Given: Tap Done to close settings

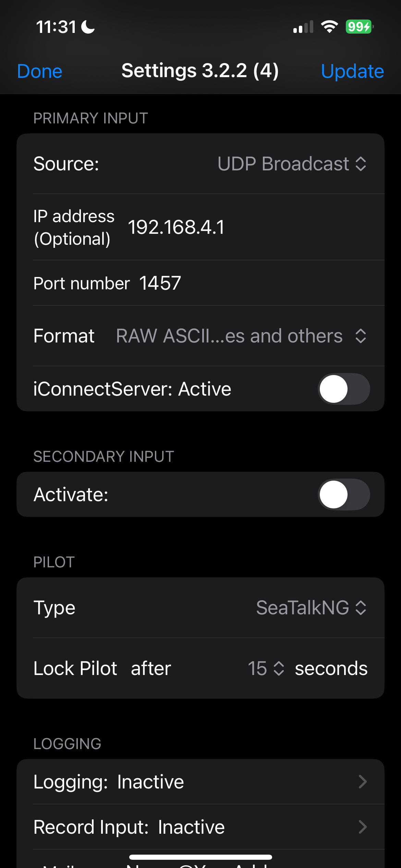Looking at the screenshot, I should tap(40, 71).
